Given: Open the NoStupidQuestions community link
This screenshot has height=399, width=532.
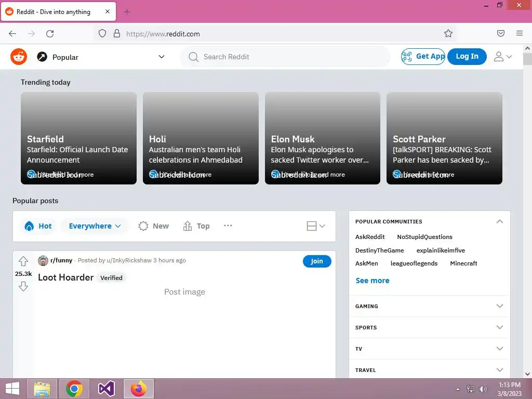Looking at the screenshot, I should click(425, 237).
